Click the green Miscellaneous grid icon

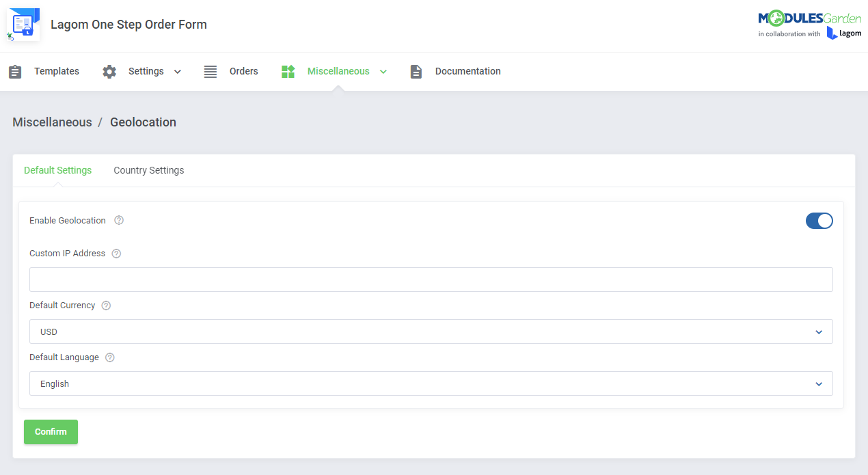pyautogui.click(x=288, y=71)
